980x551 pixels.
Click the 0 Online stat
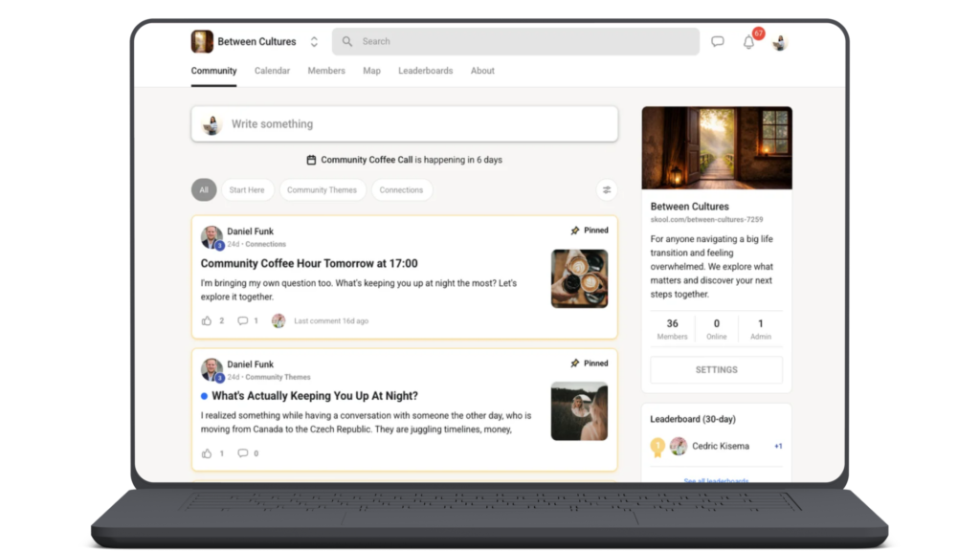[716, 329]
